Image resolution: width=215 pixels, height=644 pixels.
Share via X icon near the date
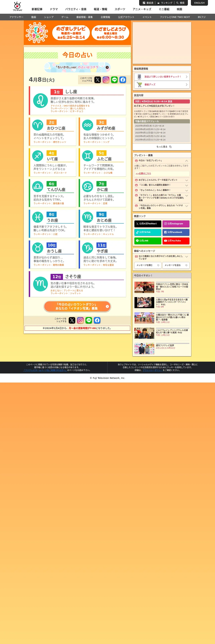tap(98, 80)
